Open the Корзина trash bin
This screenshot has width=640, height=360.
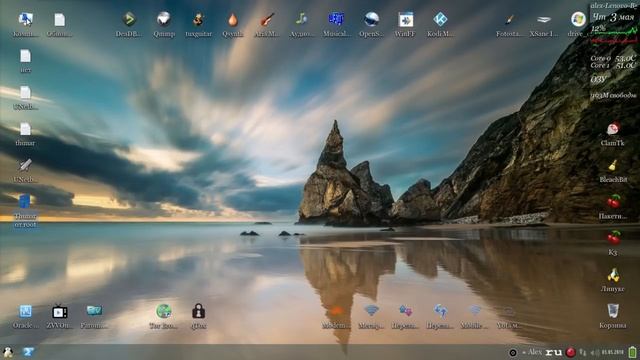613,311
